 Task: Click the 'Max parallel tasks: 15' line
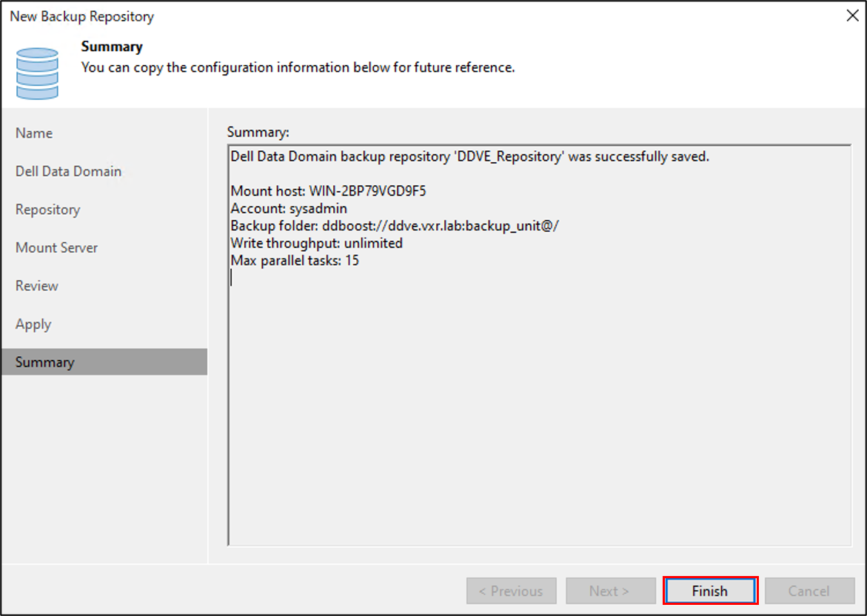tap(295, 261)
